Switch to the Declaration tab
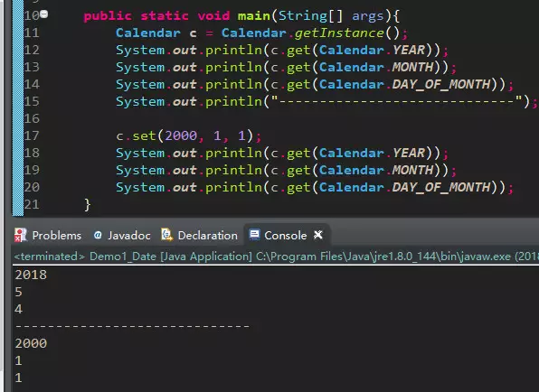 [199, 235]
